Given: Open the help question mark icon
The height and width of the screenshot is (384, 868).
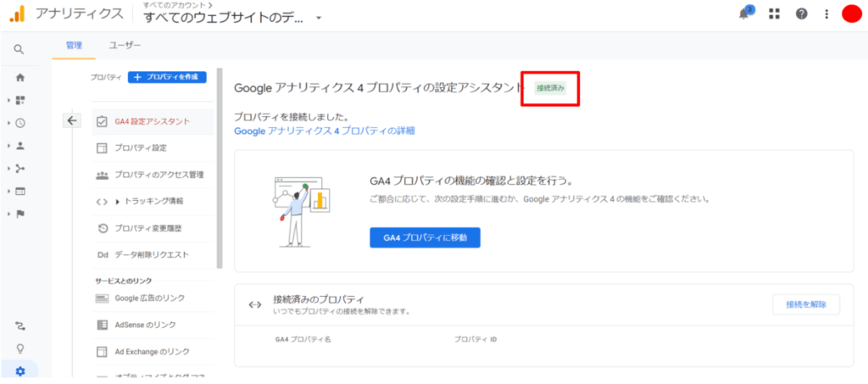Looking at the screenshot, I should tap(801, 14).
